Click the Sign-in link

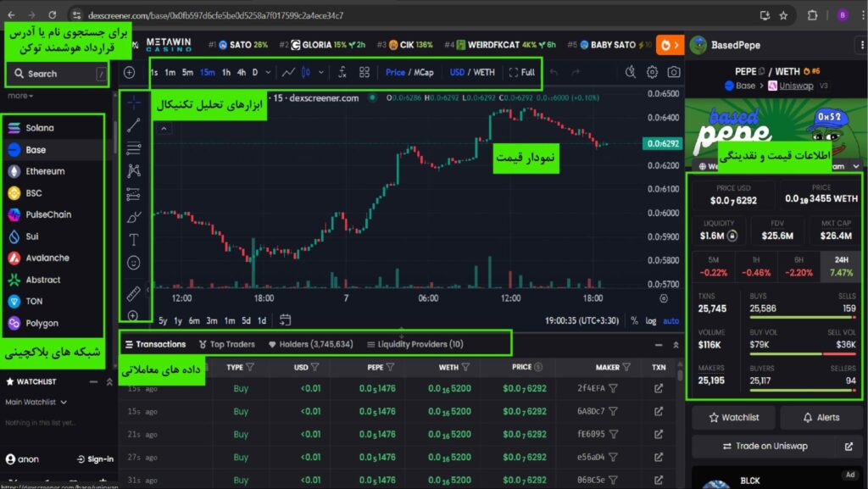pyautogui.click(x=95, y=459)
